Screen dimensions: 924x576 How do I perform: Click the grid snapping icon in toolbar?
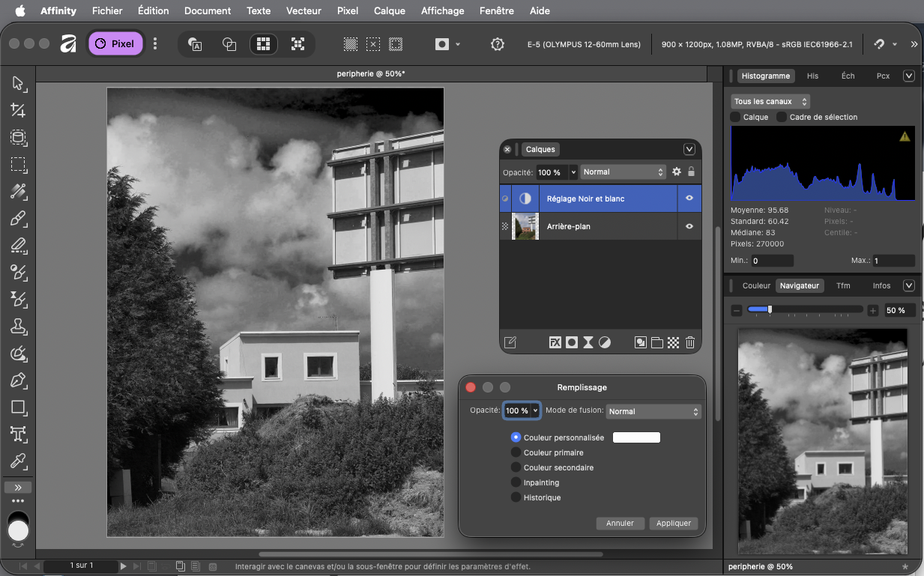click(263, 44)
